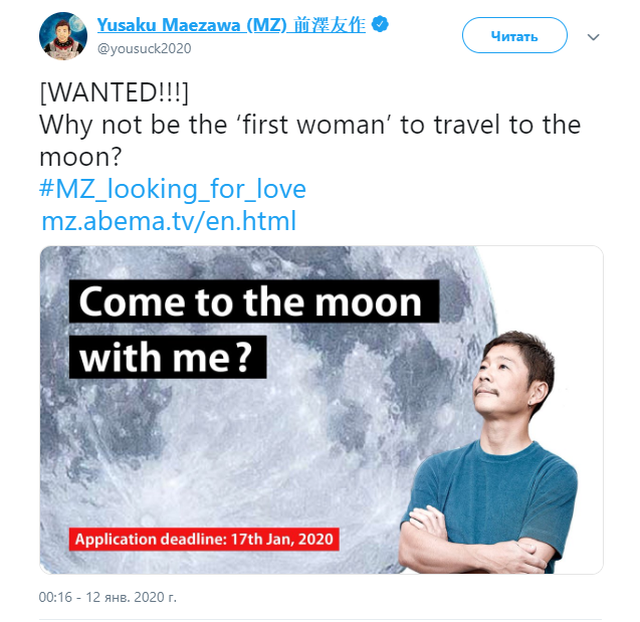Viewport: 640px width, 622px height.
Task: Click the moon promo image thumbnail
Action: (x=321, y=410)
